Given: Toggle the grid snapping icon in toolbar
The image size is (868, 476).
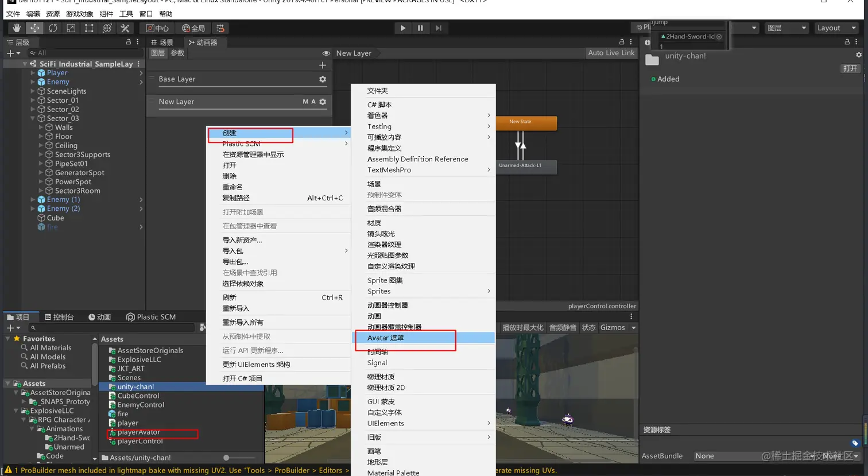Looking at the screenshot, I should click(220, 28).
